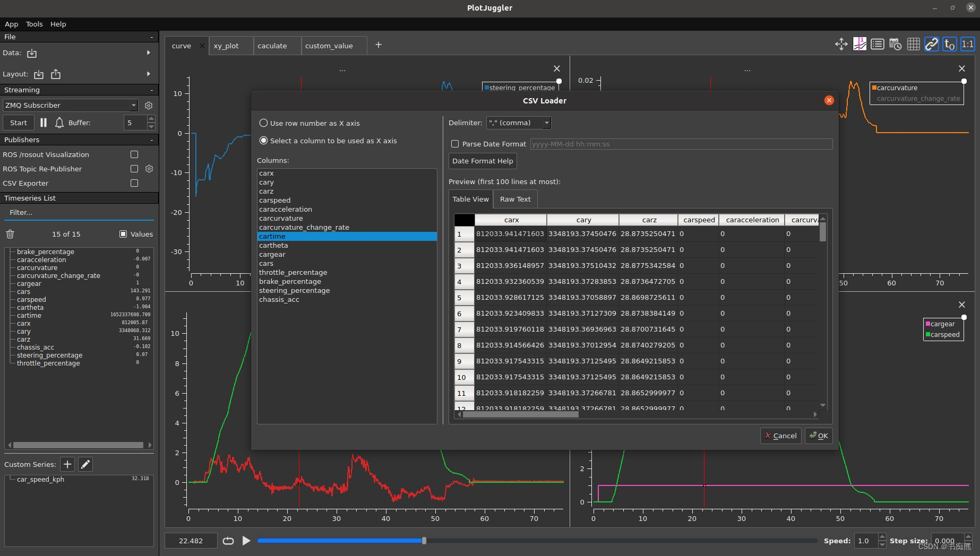
Task: Open ZMQ Subscriber settings gear
Action: (149, 106)
